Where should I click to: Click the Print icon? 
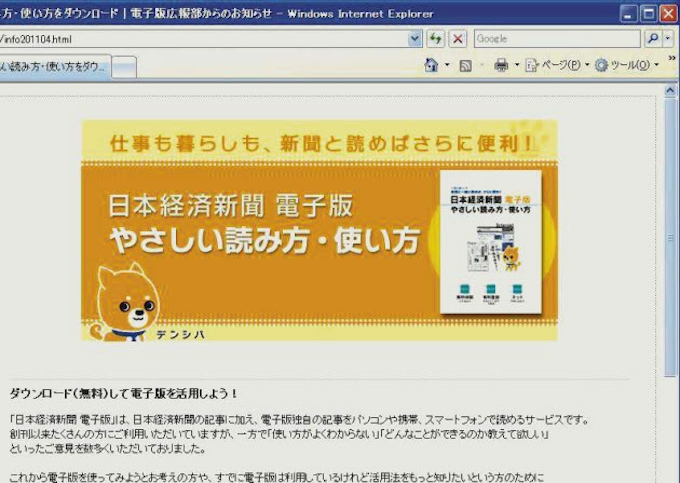(501, 65)
